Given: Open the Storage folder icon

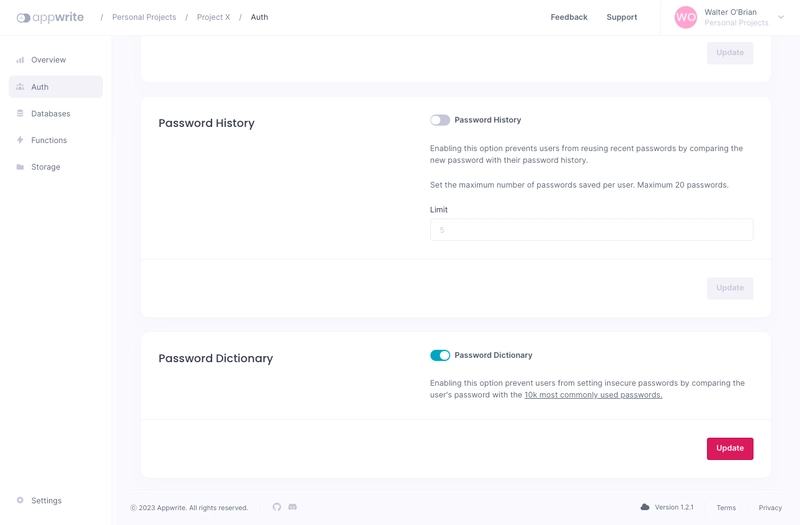Looking at the screenshot, I should tap(20, 167).
